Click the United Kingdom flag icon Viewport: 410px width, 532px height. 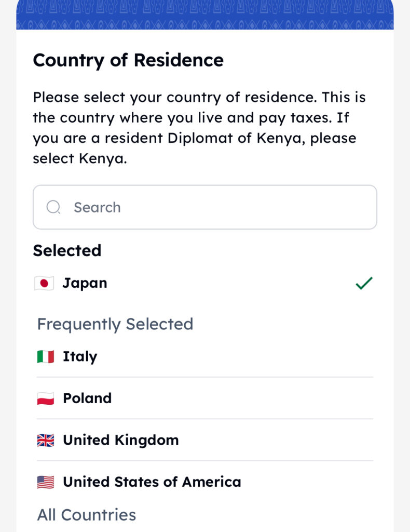click(x=46, y=441)
